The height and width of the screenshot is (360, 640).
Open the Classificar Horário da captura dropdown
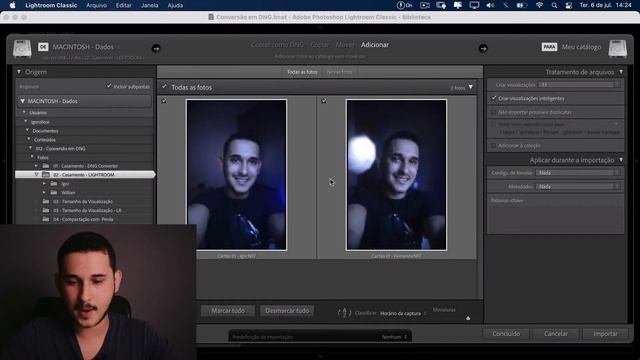point(403,313)
